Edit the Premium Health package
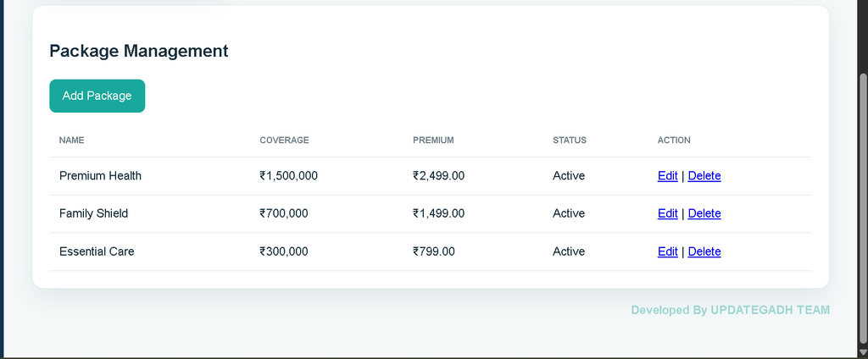Screen dimensions: 868x359 coord(668,176)
